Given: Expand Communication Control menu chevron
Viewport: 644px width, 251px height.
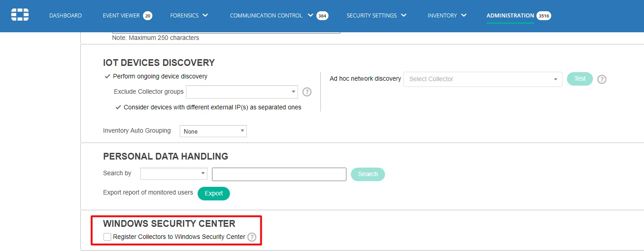Looking at the screenshot, I should tap(311, 15).
